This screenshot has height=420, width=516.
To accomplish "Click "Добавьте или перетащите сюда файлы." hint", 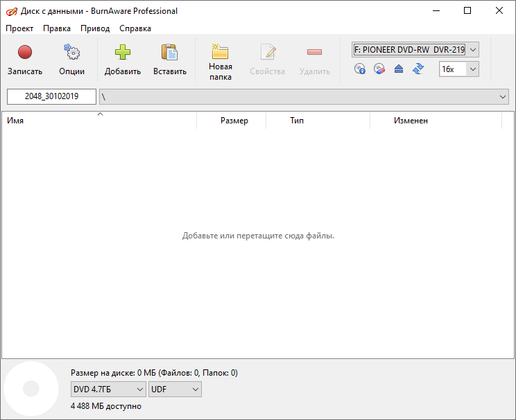I will [x=258, y=236].
